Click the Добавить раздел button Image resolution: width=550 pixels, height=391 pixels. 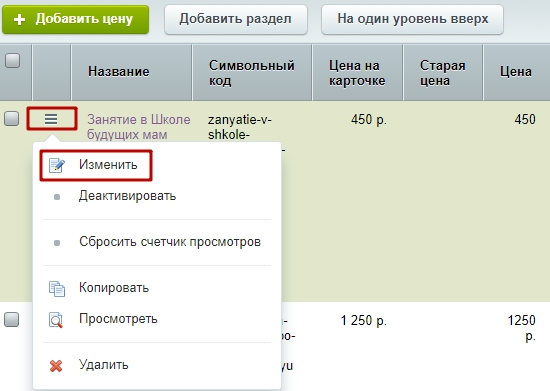point(236,19)
